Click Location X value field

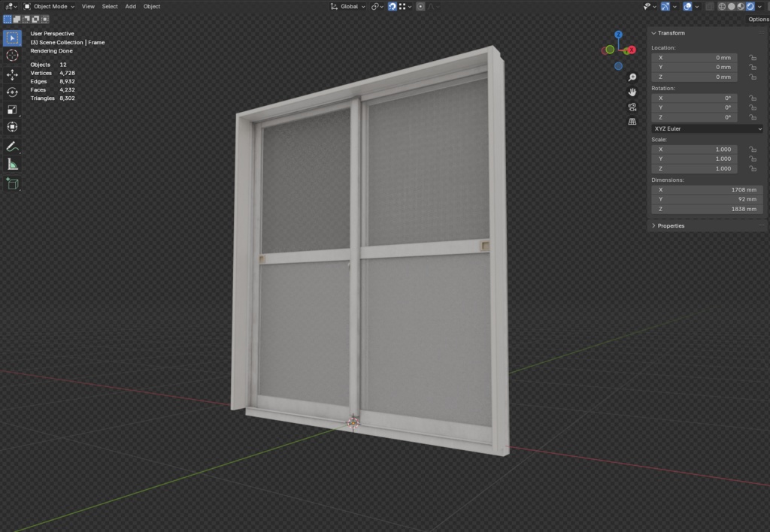click(694, 57)
